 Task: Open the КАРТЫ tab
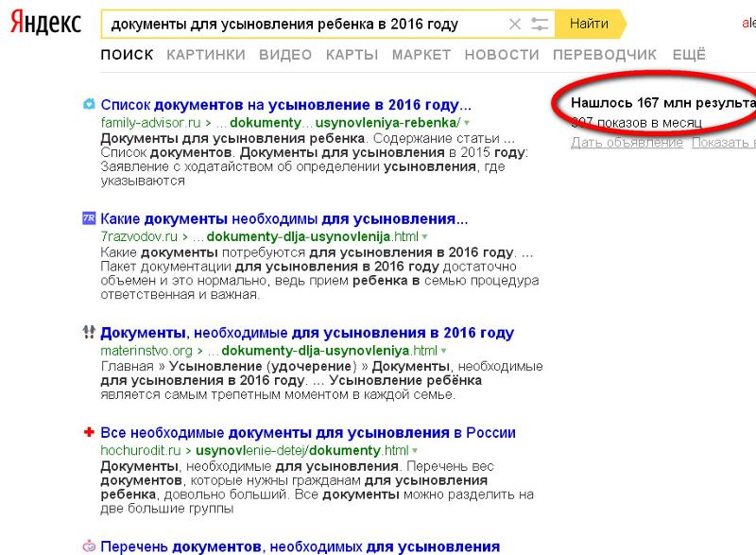352,55
